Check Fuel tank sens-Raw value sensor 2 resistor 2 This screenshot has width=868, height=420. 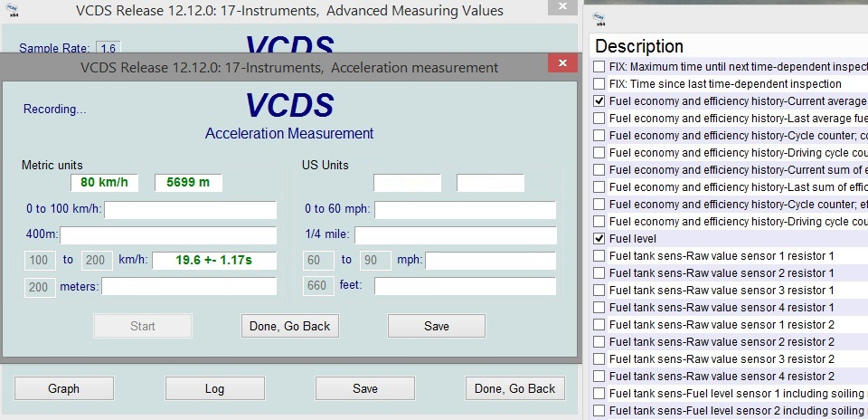[599, 342]
